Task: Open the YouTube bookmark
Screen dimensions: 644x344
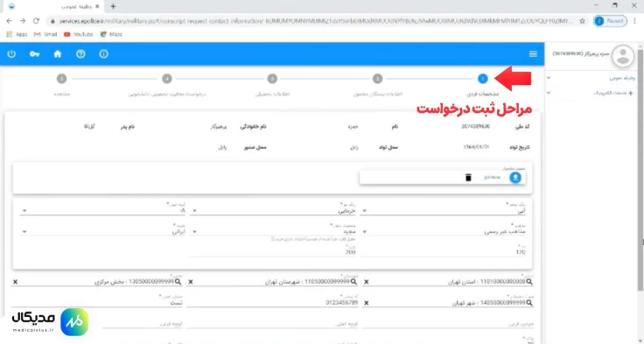Action: (x=79, y=34)
